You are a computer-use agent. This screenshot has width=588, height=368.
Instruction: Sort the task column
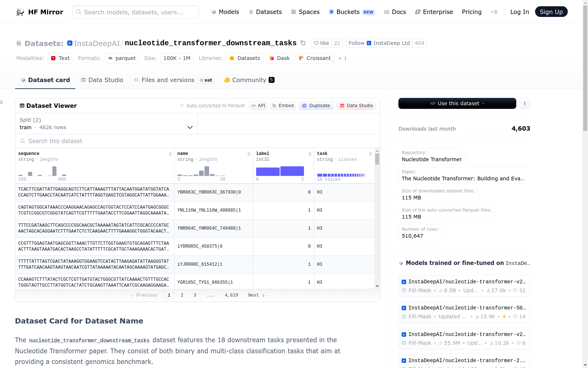(370, 154)
